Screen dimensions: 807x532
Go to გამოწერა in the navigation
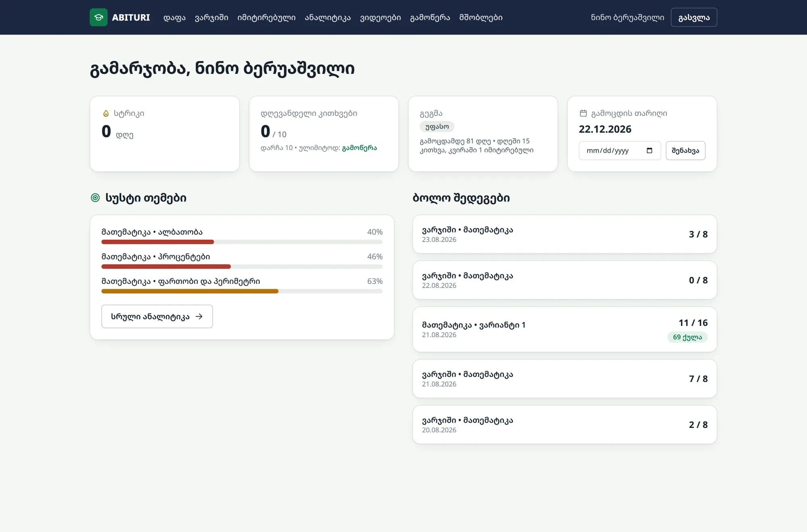[430, 17]
